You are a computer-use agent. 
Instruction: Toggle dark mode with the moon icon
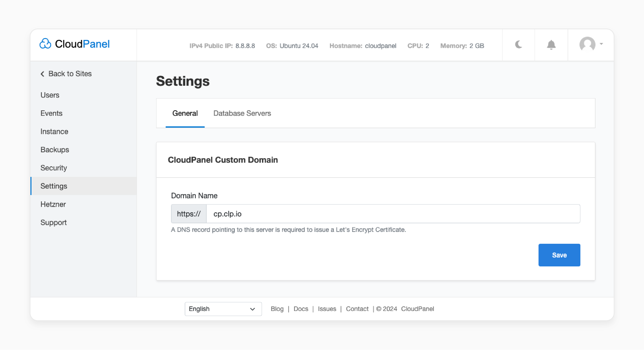tap(519, 45)
